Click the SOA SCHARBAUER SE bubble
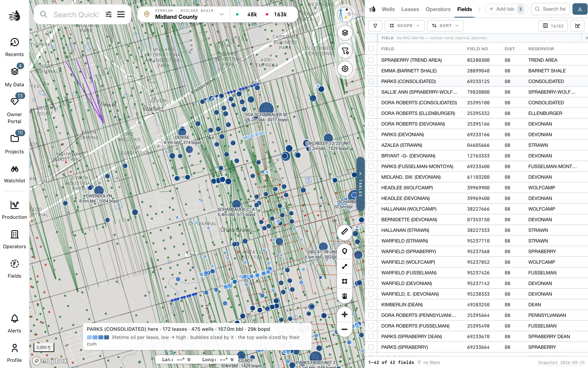The image size is (588, 368). coord(266,109)
